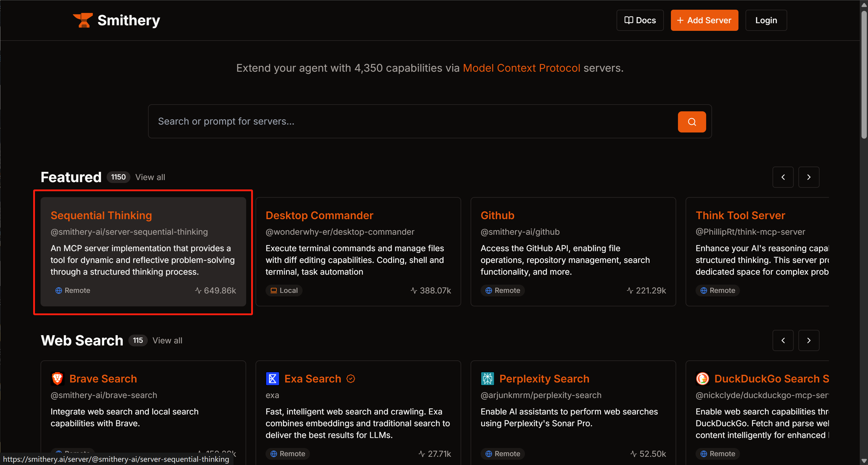Click the scrollbar down arrow
868x465 pixels.
tap(864, 461)
